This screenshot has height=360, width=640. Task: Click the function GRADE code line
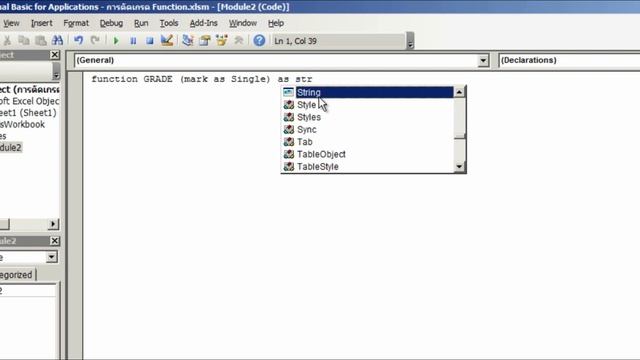pos(202,79)
